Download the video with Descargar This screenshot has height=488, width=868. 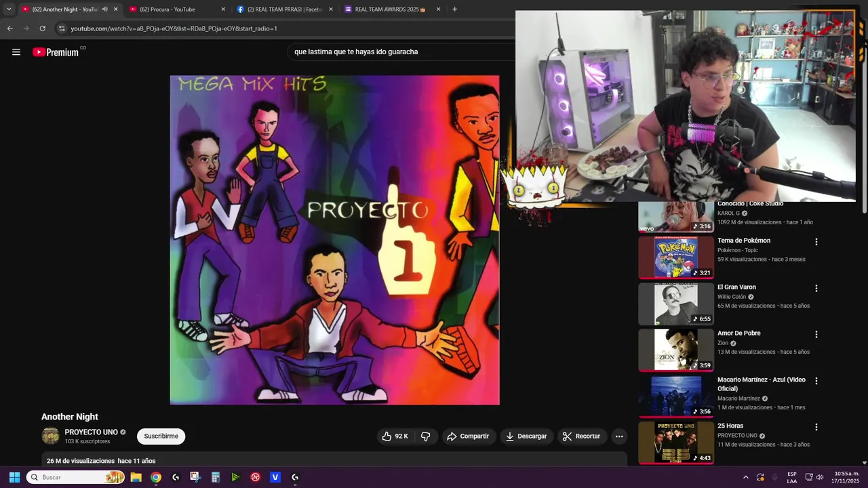(526, 436)
